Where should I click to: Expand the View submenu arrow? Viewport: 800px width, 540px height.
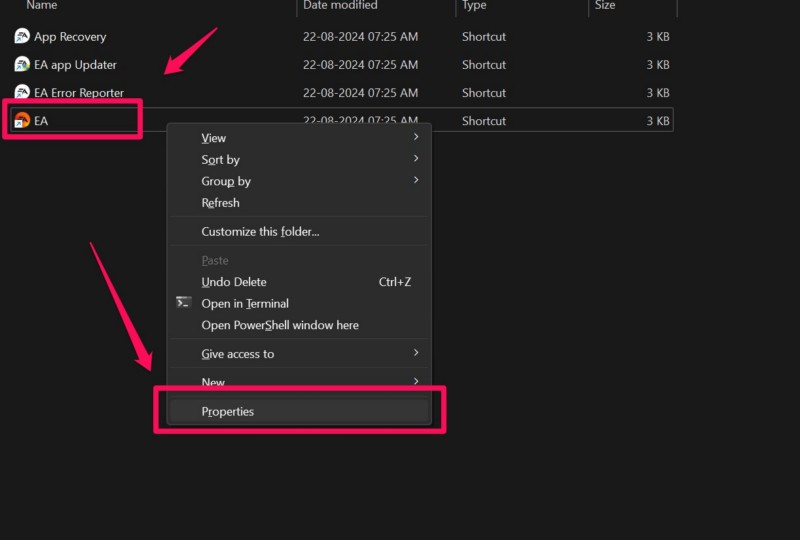[x=416, y=138]
